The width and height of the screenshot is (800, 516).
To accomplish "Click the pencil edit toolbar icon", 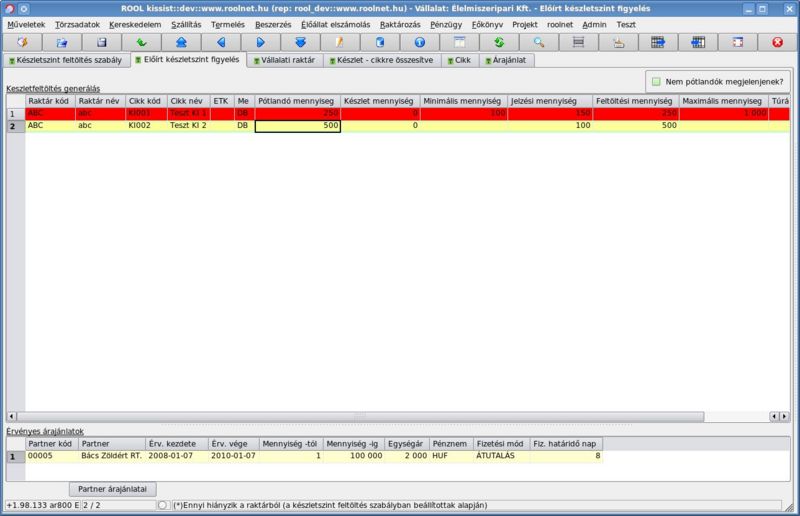I will click(340, 42).
